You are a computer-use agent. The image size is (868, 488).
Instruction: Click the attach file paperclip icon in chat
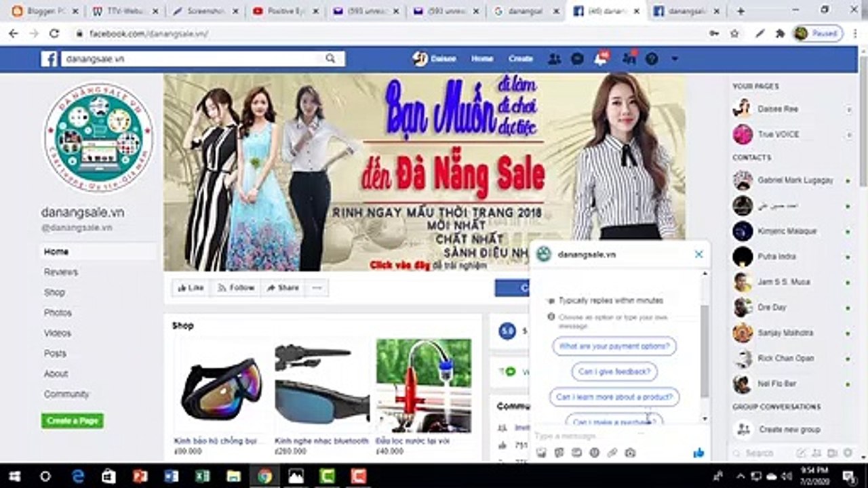coord(612,453)
